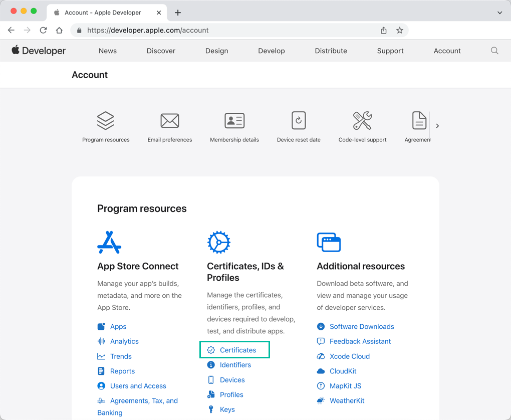The image size is (511, 420).
Task: Open the Distribute menu item
Action: [x=331, y=51]
